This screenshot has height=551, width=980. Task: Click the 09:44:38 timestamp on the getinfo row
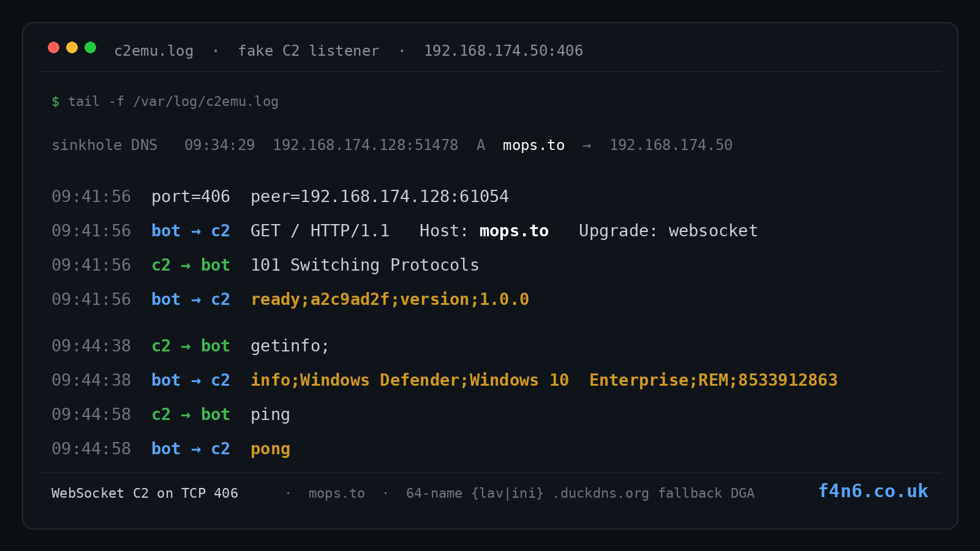[91, 346]
